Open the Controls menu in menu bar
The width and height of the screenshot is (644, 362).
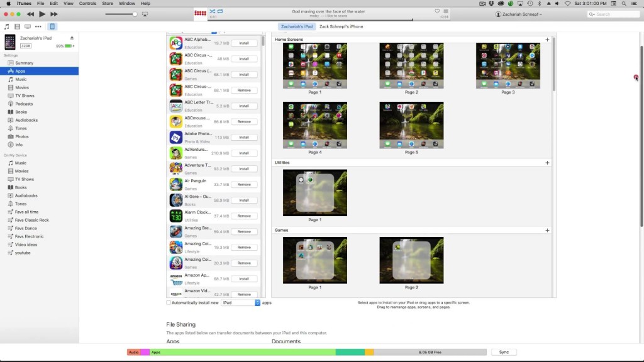tap(87, 4)
